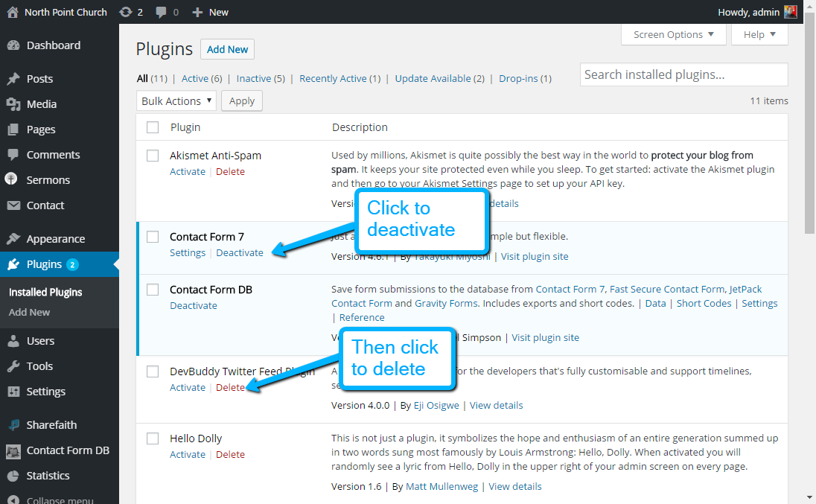Expand the Help panel
The image size is (816, 504).
click(759, 34)
